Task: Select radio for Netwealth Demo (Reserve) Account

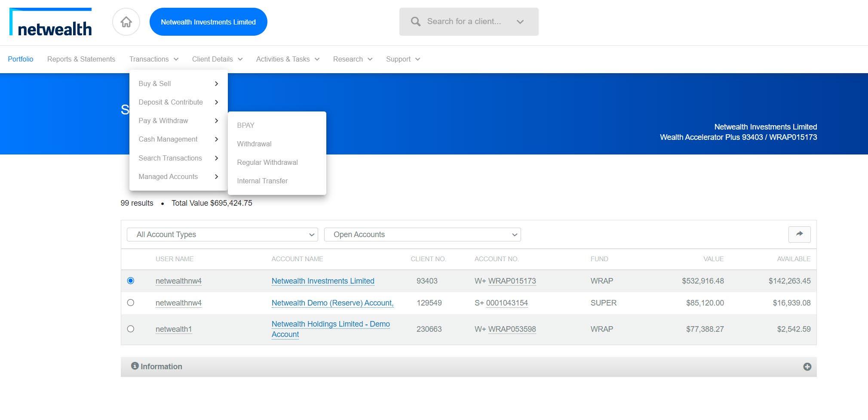Action: [x=131, y=303]
